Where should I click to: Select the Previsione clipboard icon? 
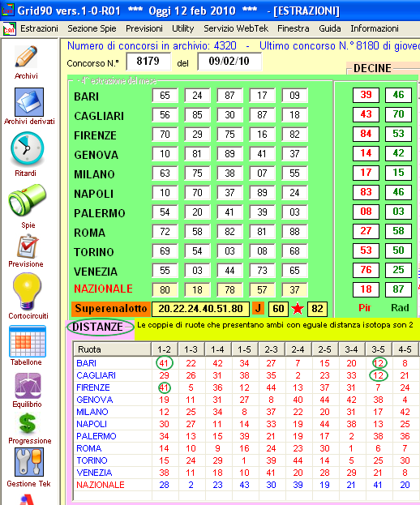pos(28,246)
